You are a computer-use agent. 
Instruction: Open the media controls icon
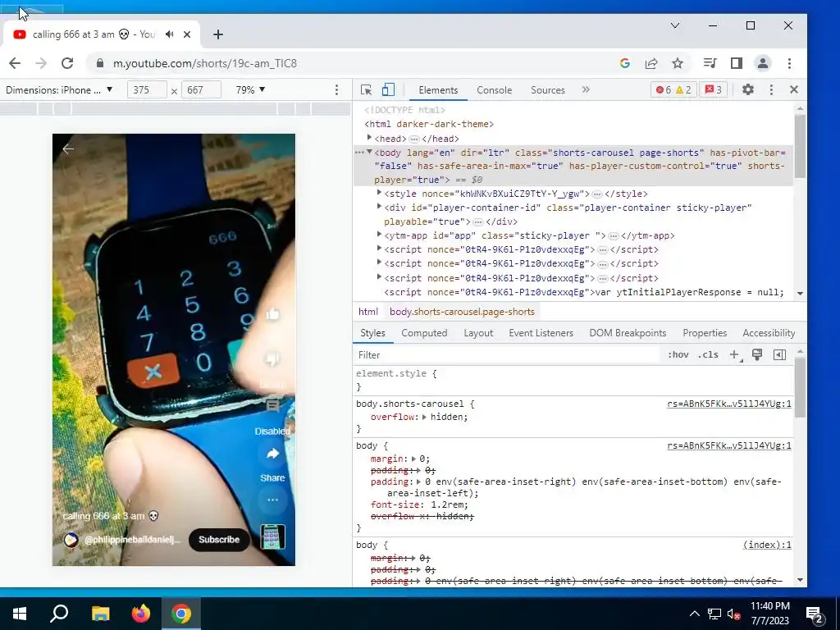click(710, 63)
